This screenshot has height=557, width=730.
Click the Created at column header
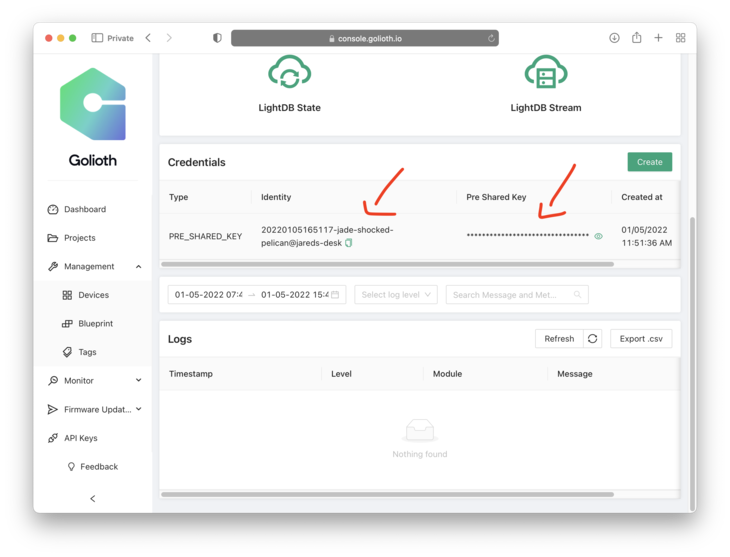pyautogui.click(x=641, y=197)
